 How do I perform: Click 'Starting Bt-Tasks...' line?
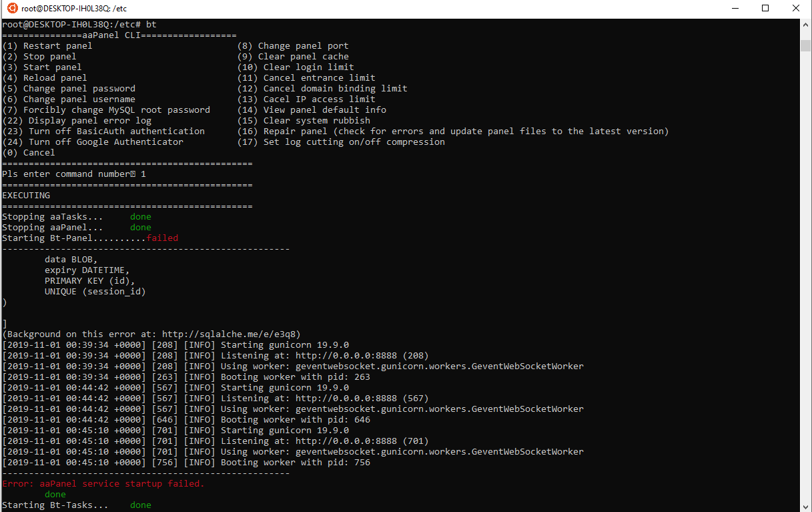point(77,505)
